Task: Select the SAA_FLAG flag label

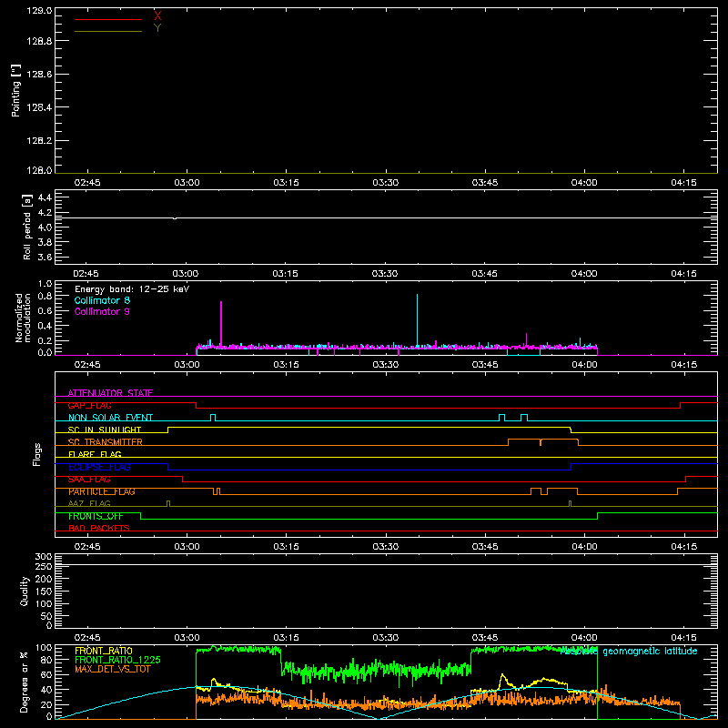Action: coord(89,480)
